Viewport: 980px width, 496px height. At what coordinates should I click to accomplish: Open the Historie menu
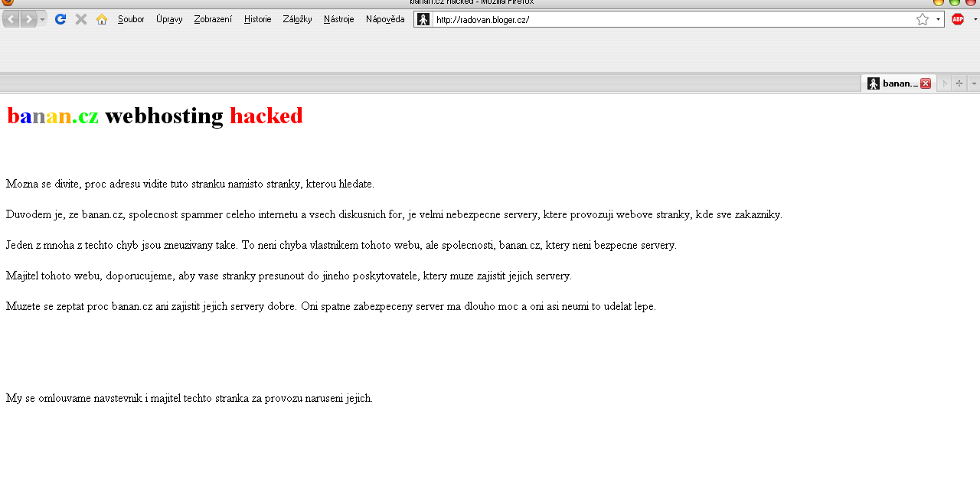pyautogui.click(x=257, y=19)
